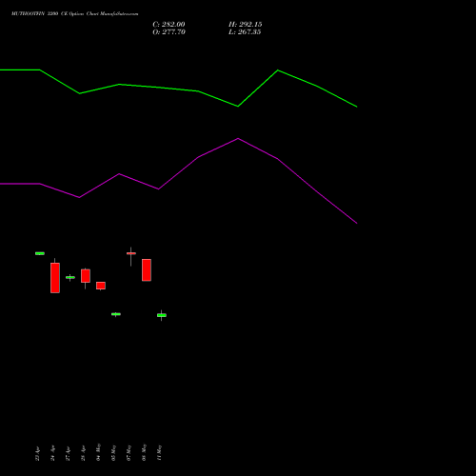Click the green candle for 23 Apr
This screenshot has width=476, height=476.
40,253
